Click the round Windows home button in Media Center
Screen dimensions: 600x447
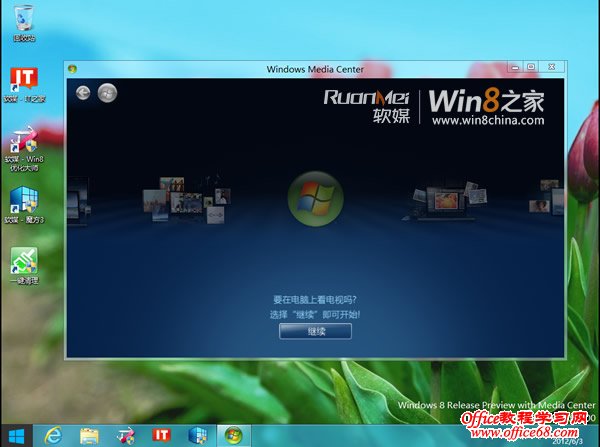coord(107,93)
